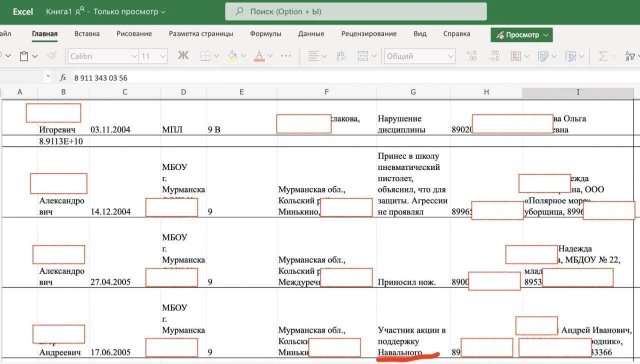Open the more font options ellipsis

click(x=286, y=56)
